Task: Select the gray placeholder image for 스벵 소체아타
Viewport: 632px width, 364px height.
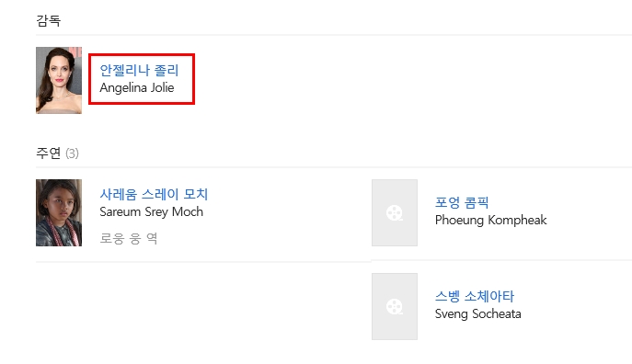Action: [x=394, y=306]
